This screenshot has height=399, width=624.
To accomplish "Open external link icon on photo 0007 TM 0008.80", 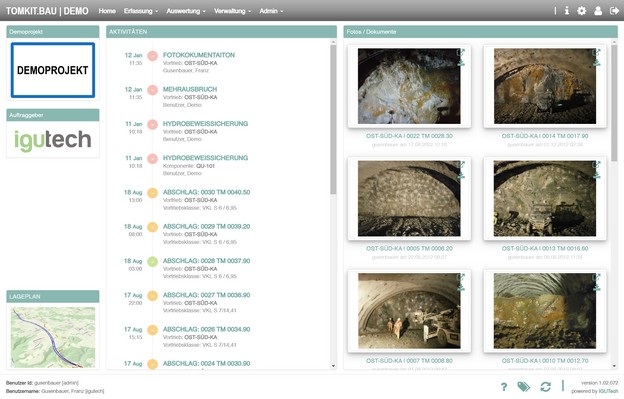I will (461, 277).
